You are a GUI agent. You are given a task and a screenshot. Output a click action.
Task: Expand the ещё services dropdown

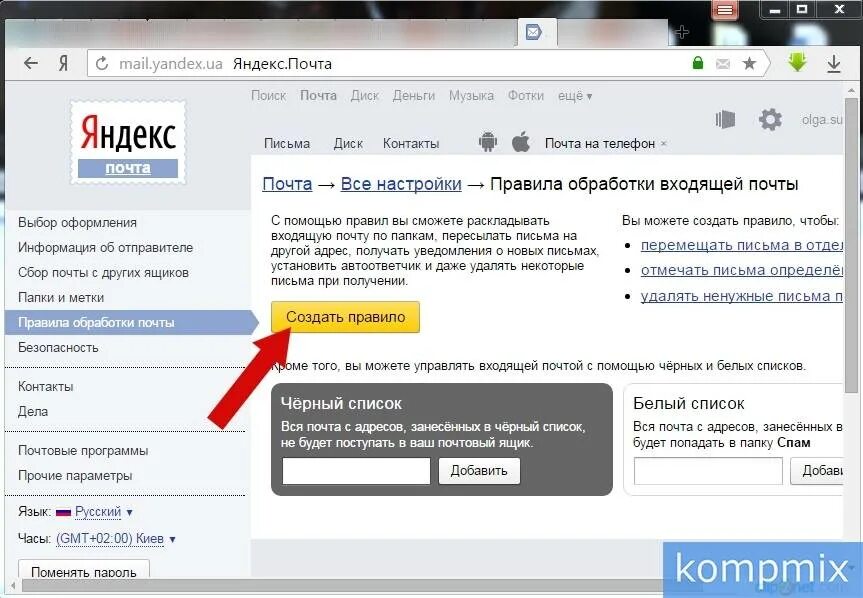[x=575, y=96]
